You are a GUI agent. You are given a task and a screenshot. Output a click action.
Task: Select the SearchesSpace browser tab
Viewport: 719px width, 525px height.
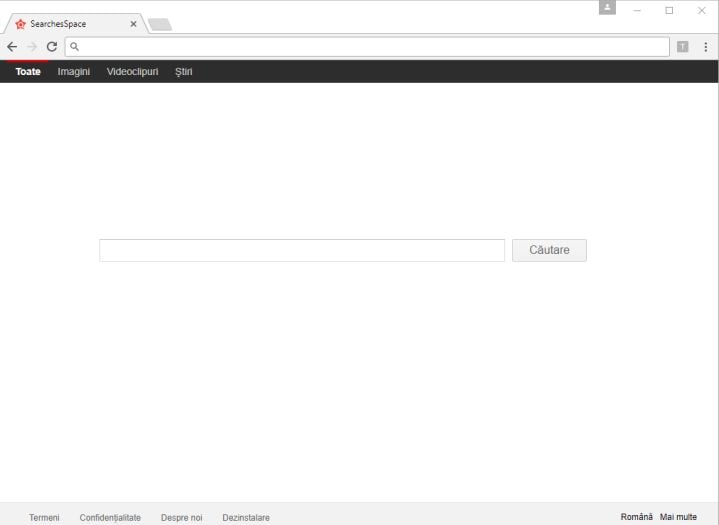[x=76, y=24]
